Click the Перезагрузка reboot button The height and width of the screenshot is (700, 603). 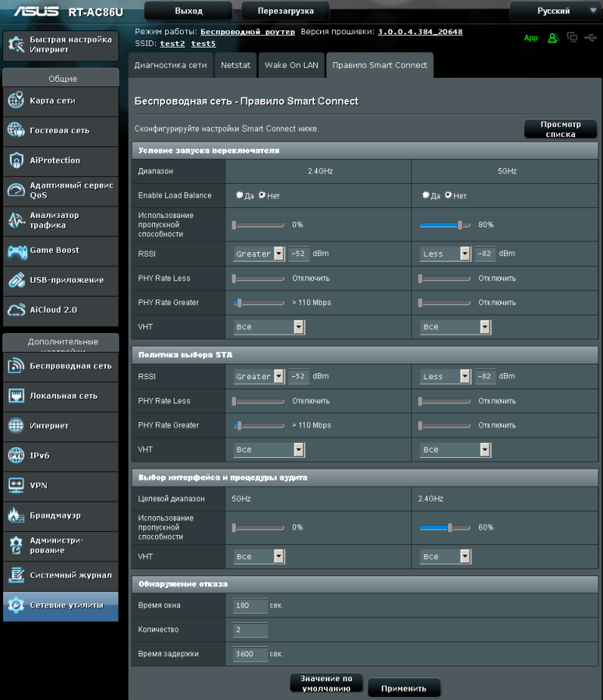[x=285, y=11]
